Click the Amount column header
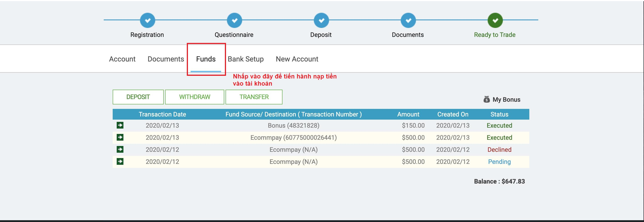644x222 pixels. [408, 114]
